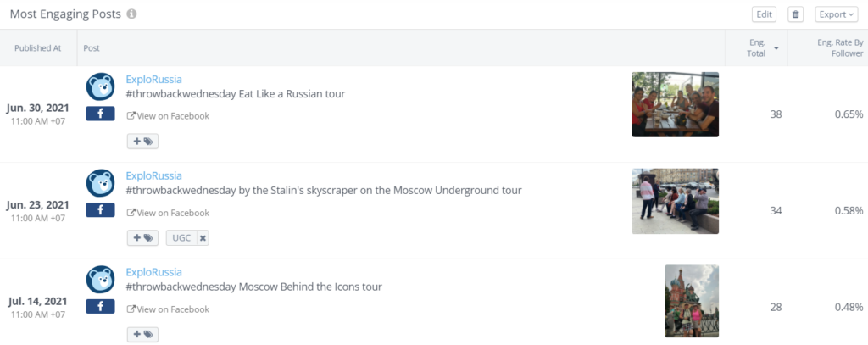868x345 pixels.
Task: Remove the UGC tag with x
Action: pyautogui.click(x=203, y=238)
